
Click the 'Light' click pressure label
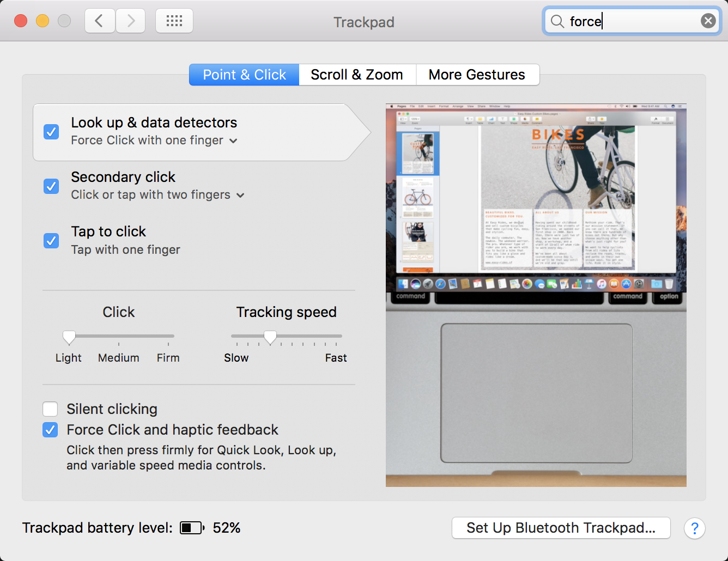click(x=69, y=358)
